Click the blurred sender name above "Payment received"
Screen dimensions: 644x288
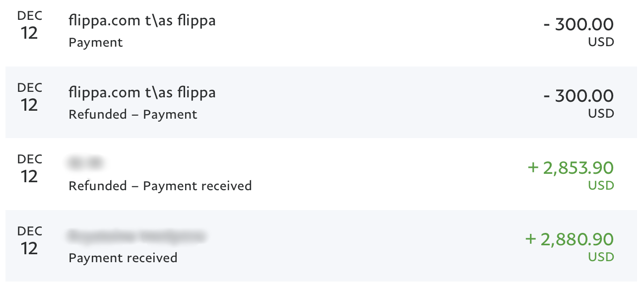tap(136, 235)
